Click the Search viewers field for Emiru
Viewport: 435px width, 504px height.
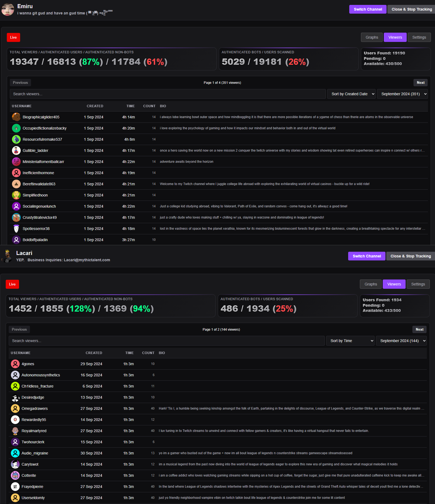tap(168, 94)
